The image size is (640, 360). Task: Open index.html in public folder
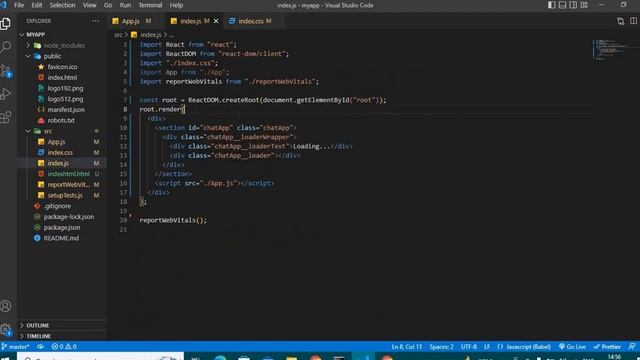coord(62,77)
